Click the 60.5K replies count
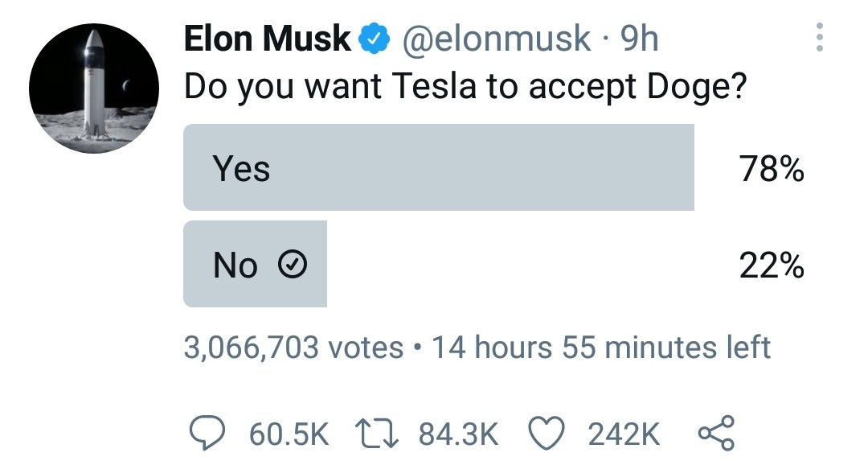The image size is (868, 461). tap(289, 434)
